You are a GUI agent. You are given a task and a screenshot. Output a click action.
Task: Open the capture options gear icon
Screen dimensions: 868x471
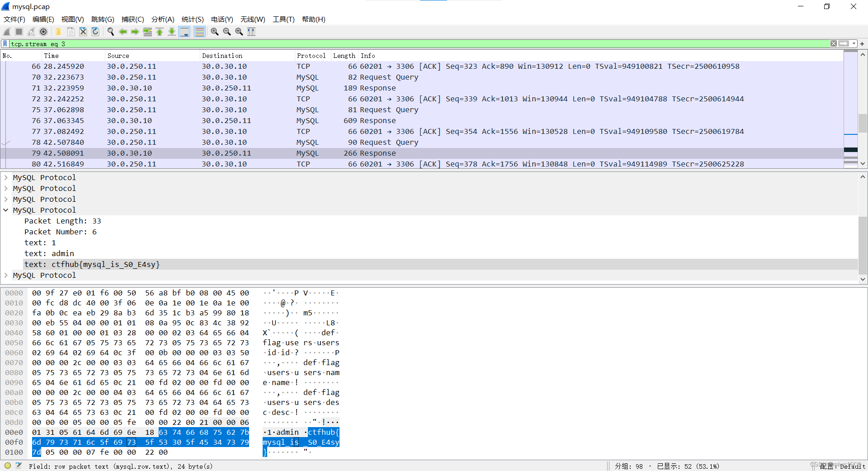pos(44,32)
